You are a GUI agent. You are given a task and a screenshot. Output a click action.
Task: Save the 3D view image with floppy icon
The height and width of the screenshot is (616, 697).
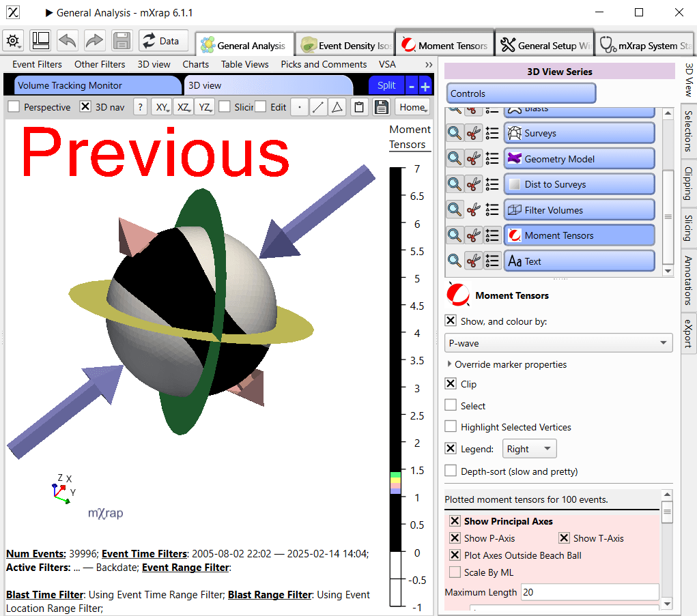(381, 107)
